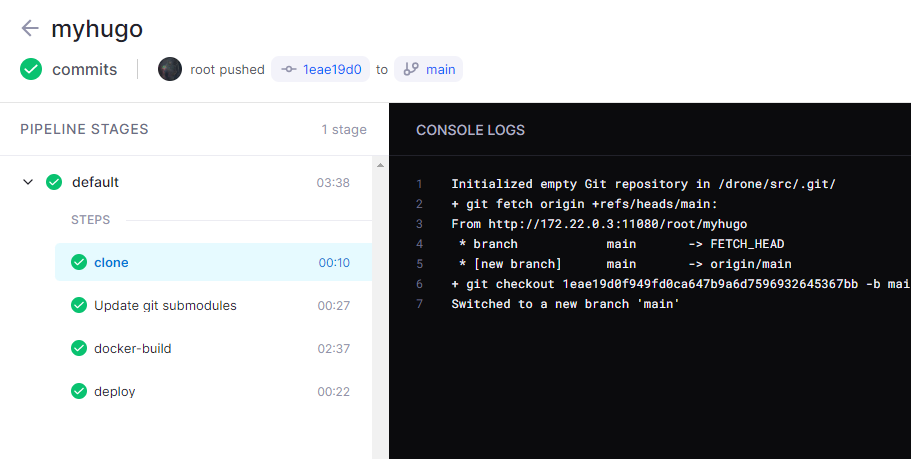
Task: Click deploy step success check icon
Action: 79,392
